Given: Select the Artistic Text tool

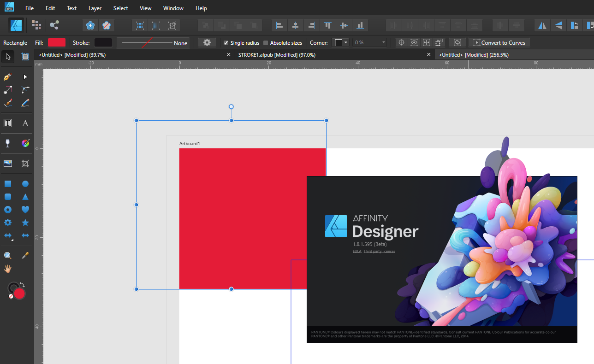Looking at the screenshot, I should click(x=25, y=123).
